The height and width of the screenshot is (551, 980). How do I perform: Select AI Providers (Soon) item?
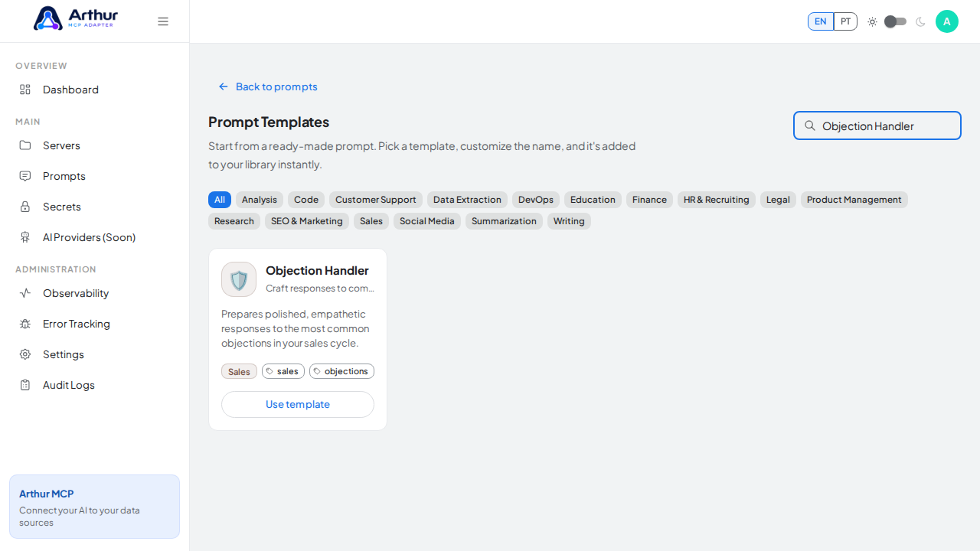[x=94, y=237]
